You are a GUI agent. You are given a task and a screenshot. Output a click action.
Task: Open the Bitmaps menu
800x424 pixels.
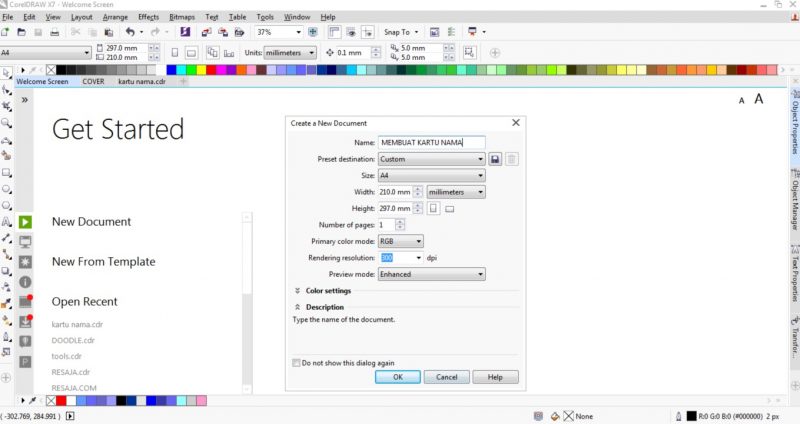(x=182, y=17)
